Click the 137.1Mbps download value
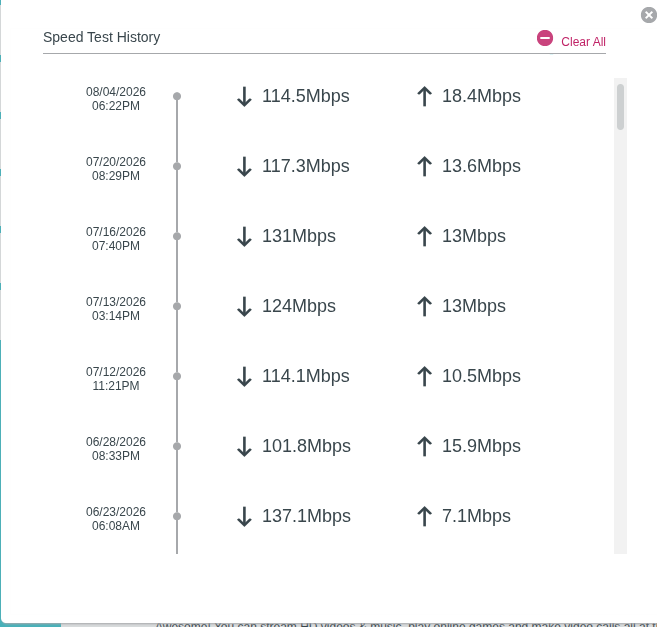The width and height of the screenshot is (657, 627). pyautogui.click(x=306, y=516)
